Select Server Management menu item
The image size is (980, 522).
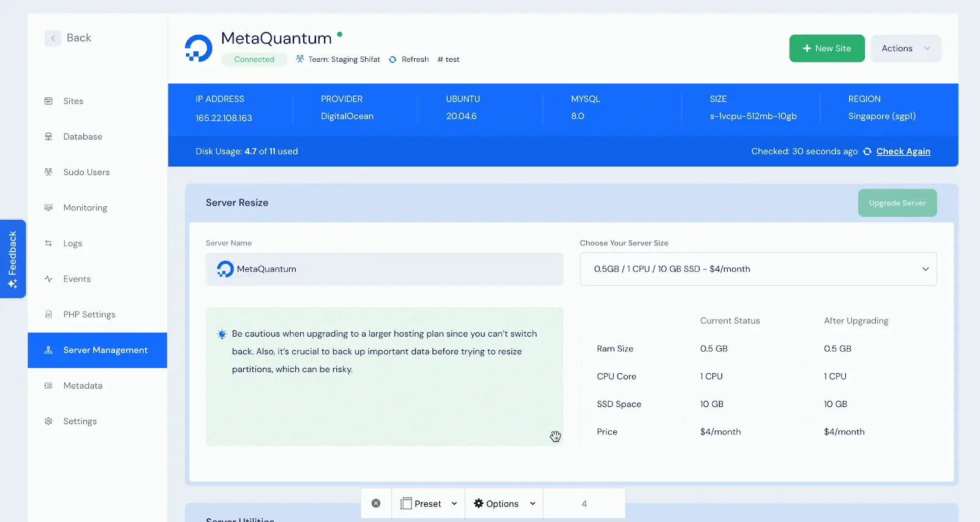(97, 350)
